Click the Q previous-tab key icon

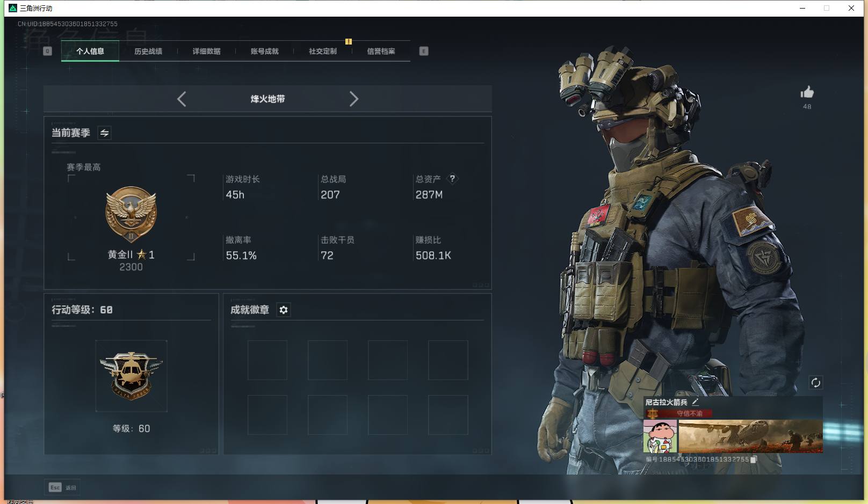(x=47, y=51)
